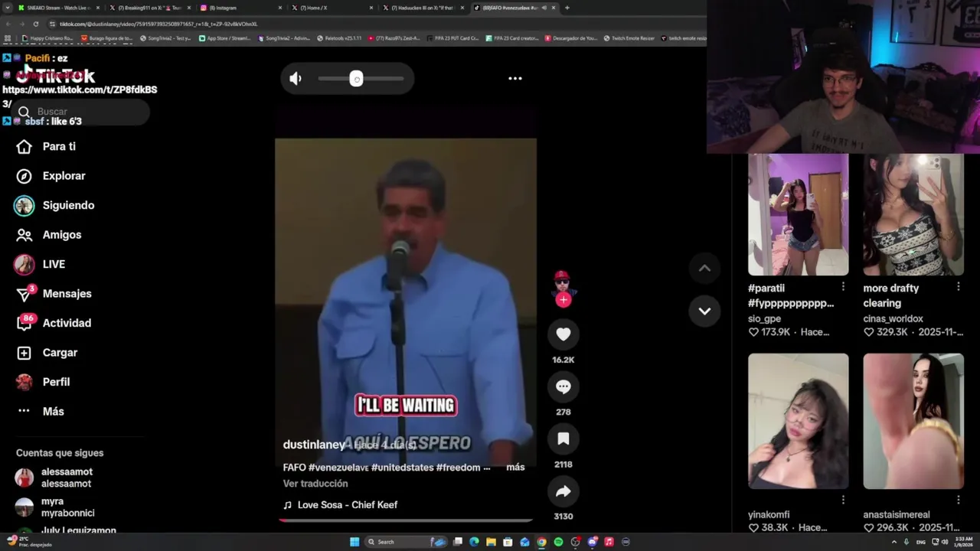Screen dimensions: 980x551
Task: Open yinakomfi video thumbnail
Action: pyautogui.click(x=798, y=421)
